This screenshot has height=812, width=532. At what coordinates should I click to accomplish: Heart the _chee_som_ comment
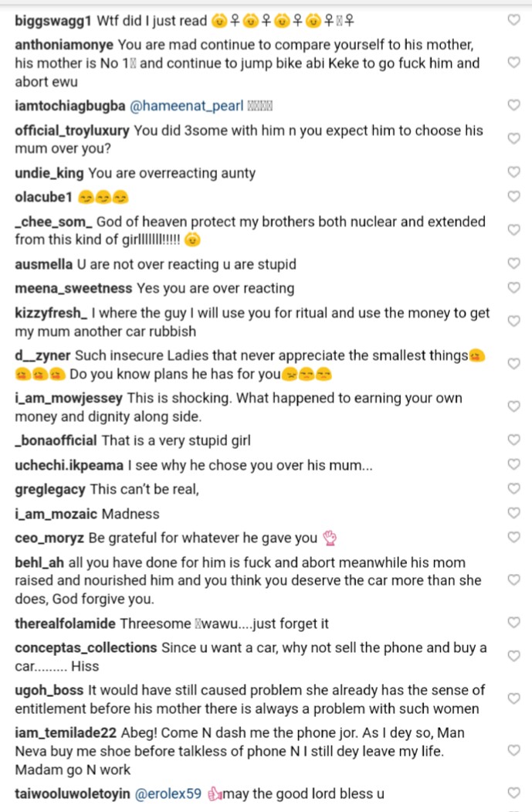pyautogui.click(x=513, y=229)
